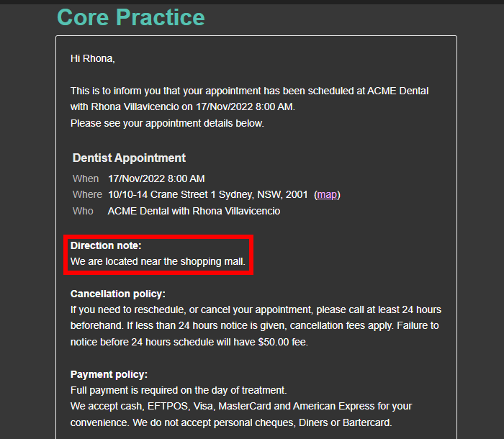Click the shopping mall direction text

[158, 261]
